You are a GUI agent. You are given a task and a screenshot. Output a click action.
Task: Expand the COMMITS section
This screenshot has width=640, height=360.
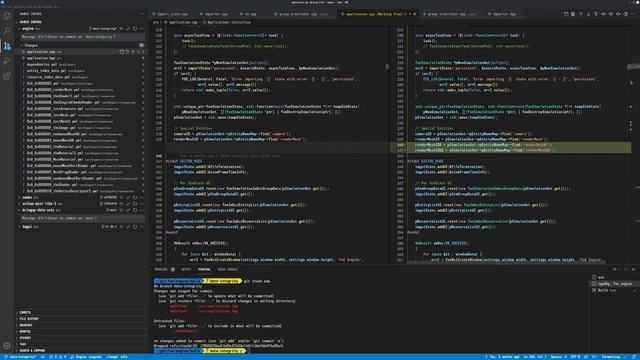(x=25, y=312)
